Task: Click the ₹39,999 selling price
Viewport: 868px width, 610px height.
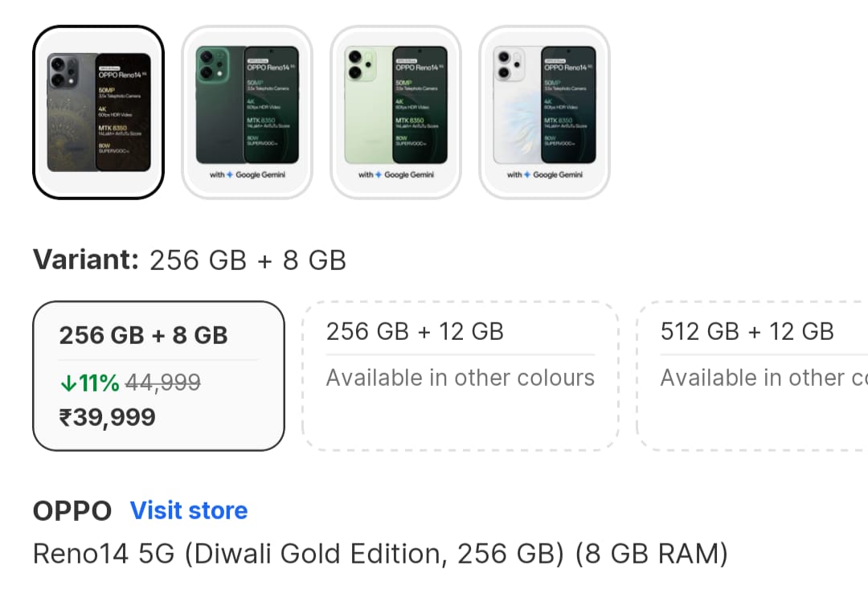Action: click(108, 417)
